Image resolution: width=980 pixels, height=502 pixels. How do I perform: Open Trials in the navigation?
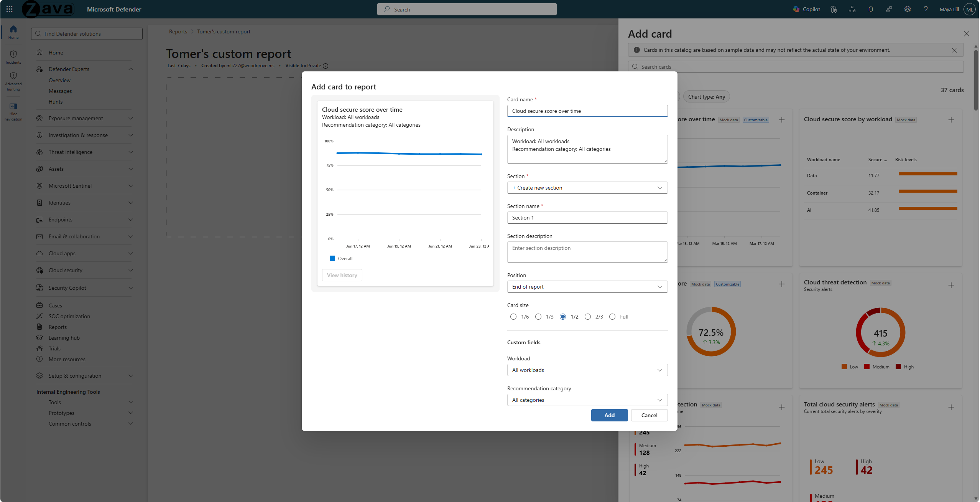click(x=54, y=348)
